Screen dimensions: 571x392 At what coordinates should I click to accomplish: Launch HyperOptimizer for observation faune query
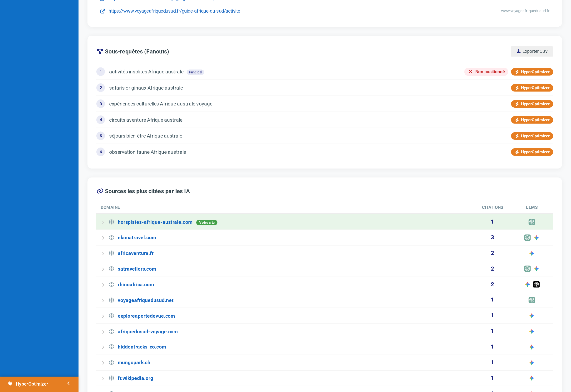coord(532,152)
